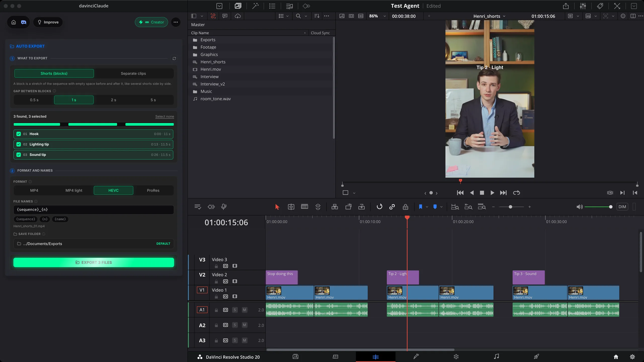
Task: Go to home in davinciClaude panel
Action: pos(14,22)
